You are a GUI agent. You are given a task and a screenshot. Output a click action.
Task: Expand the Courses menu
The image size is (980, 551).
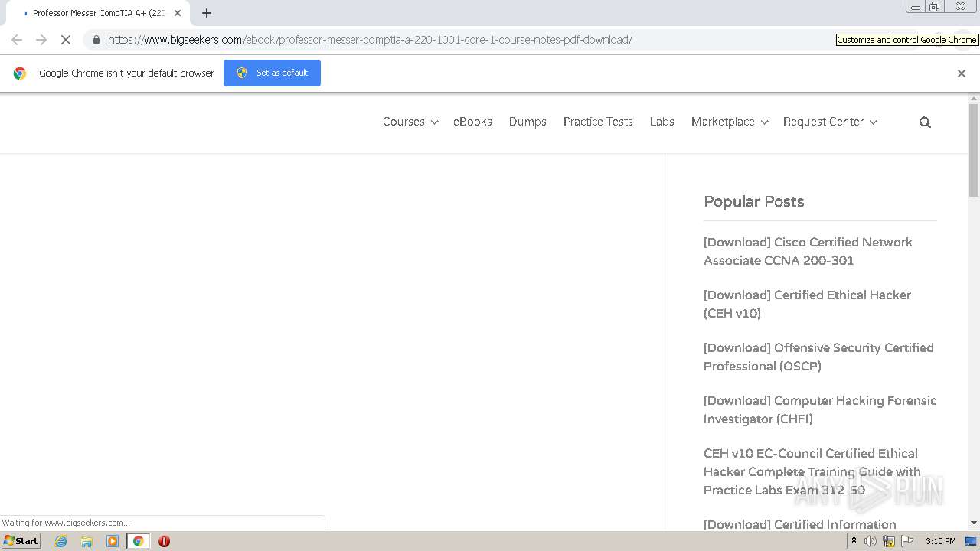410,122
